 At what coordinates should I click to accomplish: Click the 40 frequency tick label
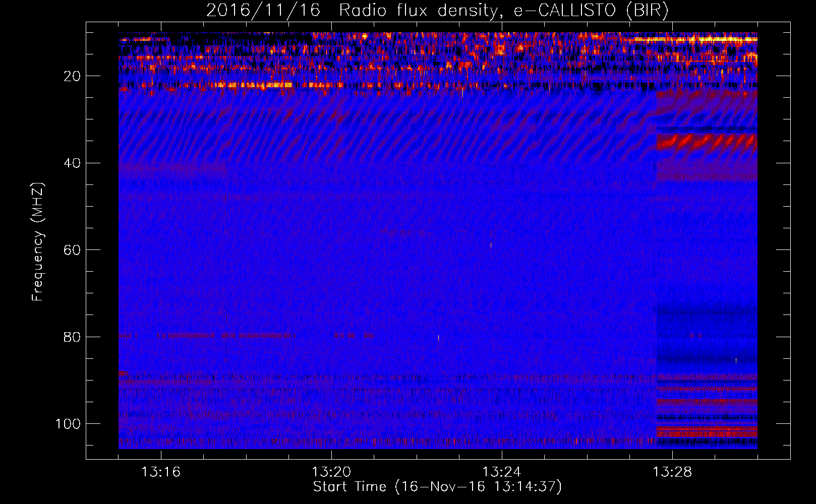pyautogui.click(x=72, y=163)
